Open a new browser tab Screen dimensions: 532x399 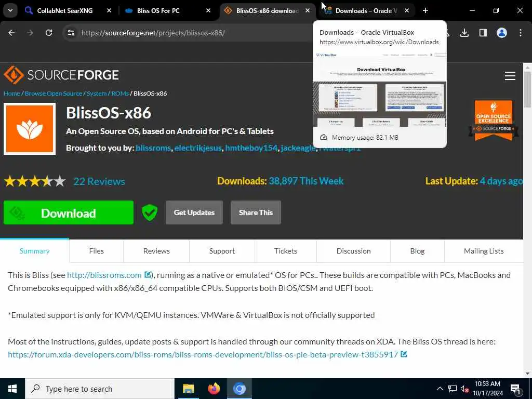425,10
